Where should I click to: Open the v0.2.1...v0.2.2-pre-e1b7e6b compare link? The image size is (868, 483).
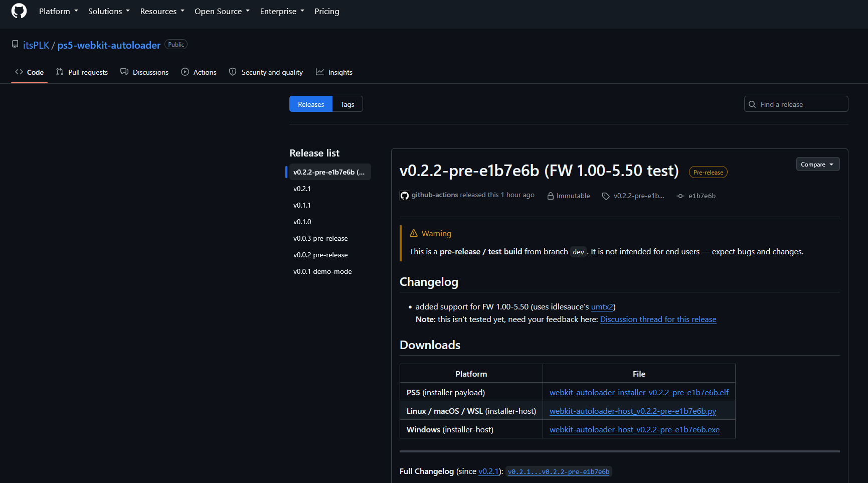(x=559, y=472)
